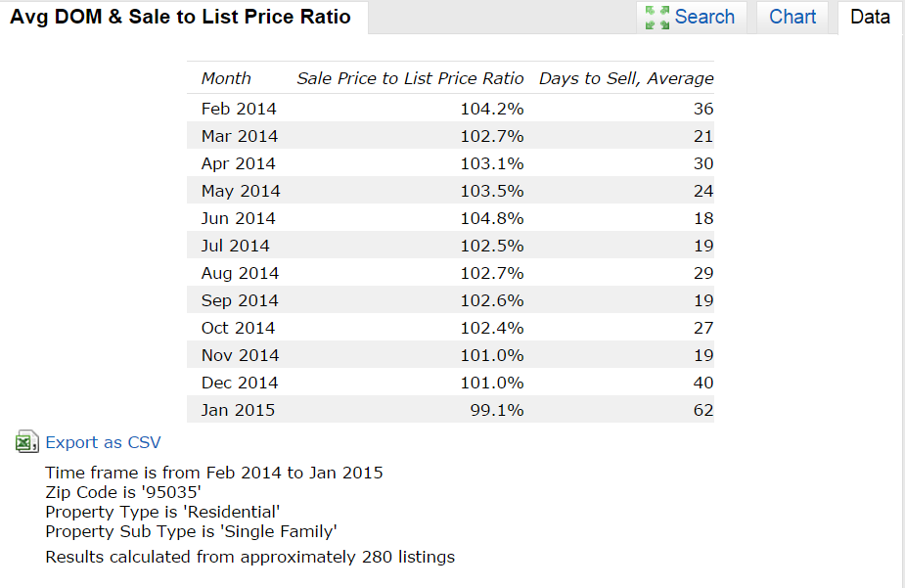Switch to the Chart tab
The width and height of the screenshot is (905, 588).
click(x=792, y=18)
